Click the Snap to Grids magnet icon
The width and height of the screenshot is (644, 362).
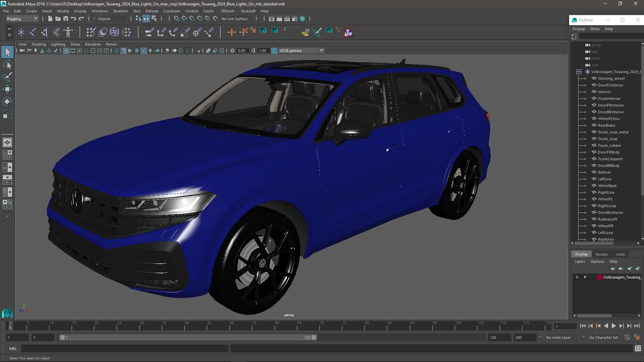(x=177, y=19)
